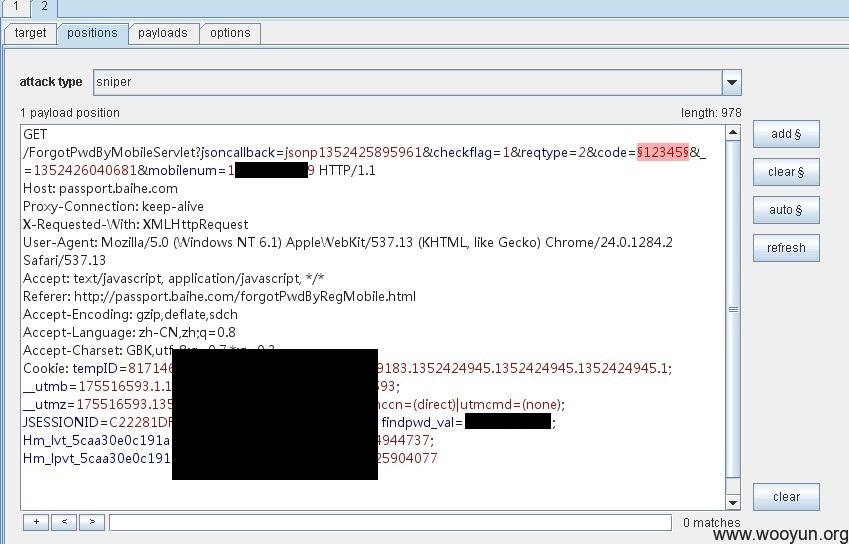The height and width of the screenshot is (544, 849).
Task: Click the Safari/537.13 text
Action: click(x=64, y=260)
